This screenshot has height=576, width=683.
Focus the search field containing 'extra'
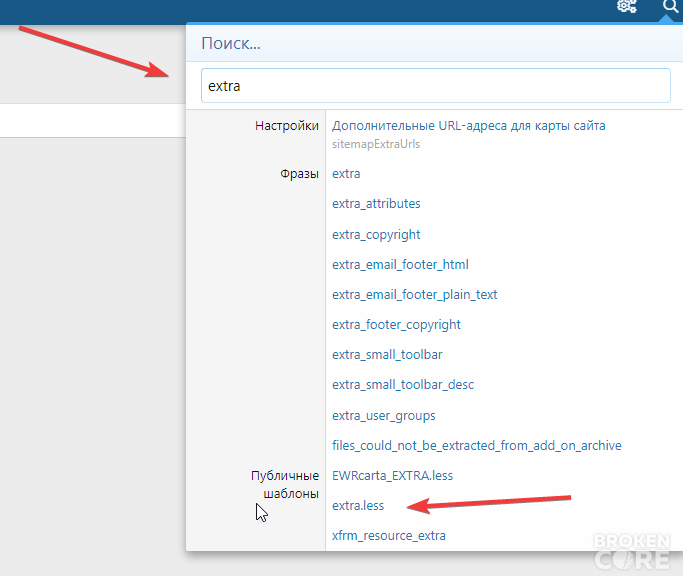(x=436, y=85)
